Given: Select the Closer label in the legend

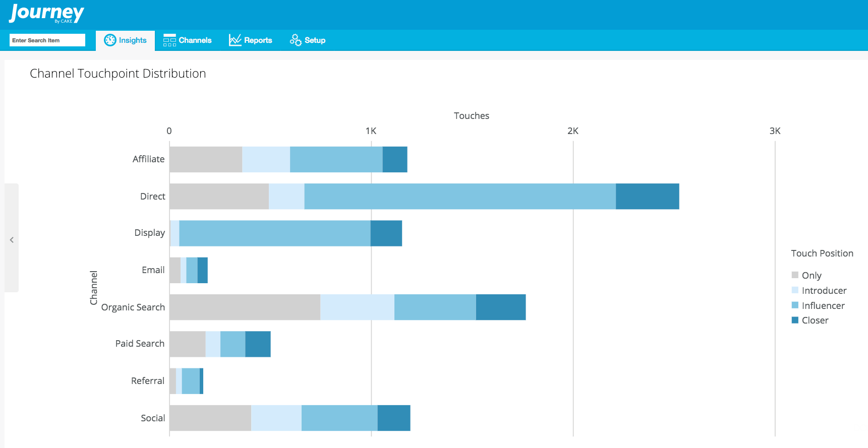Looking at the screenshot, I should (x=815, y=321).
